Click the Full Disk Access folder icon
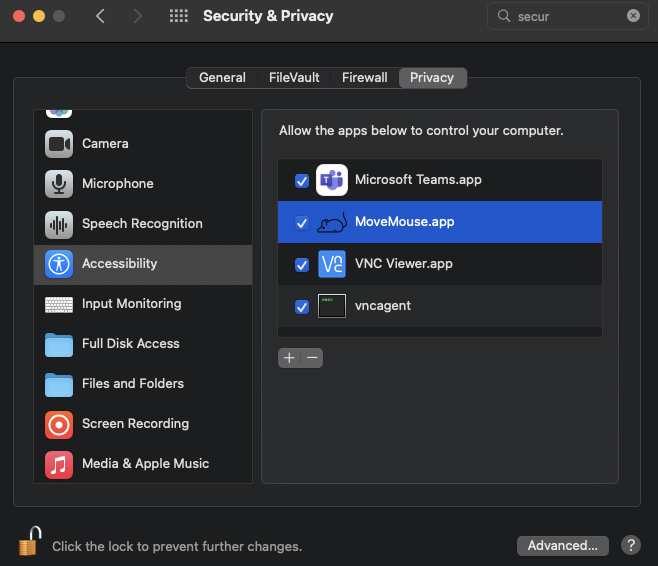Screen dimensions: 658x566 (59, 344)
